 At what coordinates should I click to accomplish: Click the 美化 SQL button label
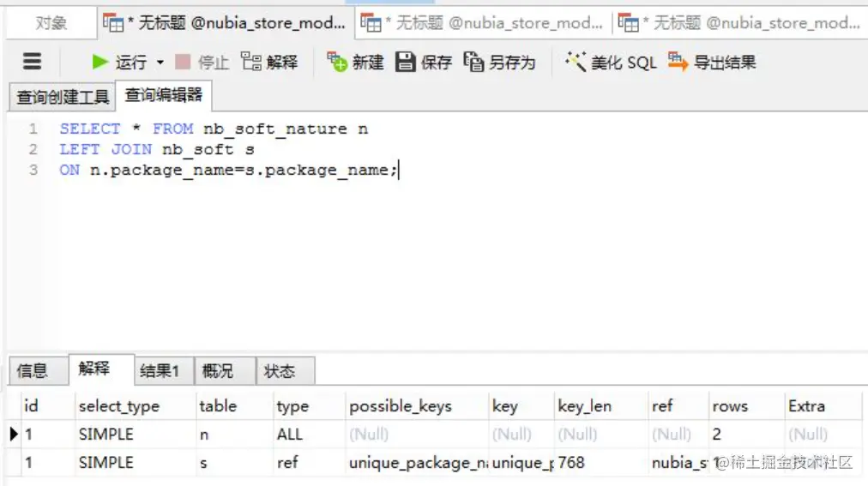pos(624,63)
